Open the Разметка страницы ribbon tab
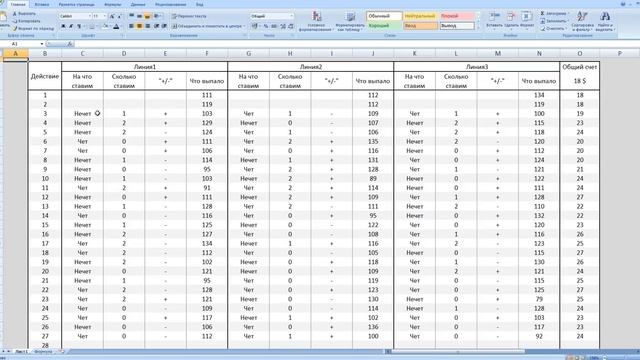The image size is (640, 360). pyautogui.click(x=76, y=4)
